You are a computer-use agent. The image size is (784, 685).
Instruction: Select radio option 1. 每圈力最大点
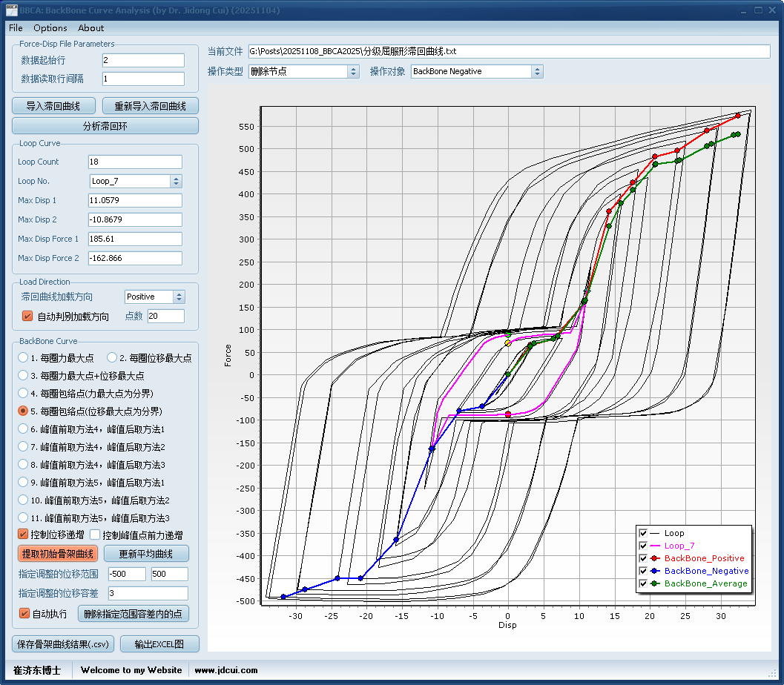pos(24,358)
